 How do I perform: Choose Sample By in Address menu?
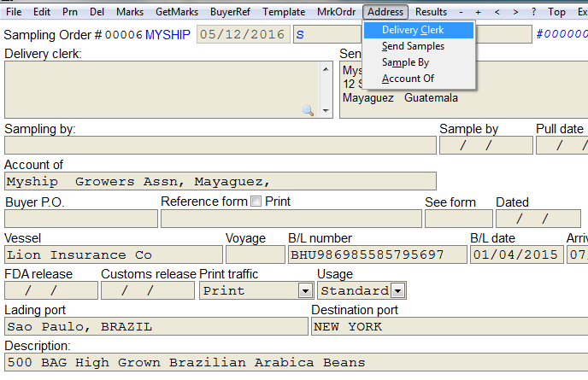click(x=419, y=62)
